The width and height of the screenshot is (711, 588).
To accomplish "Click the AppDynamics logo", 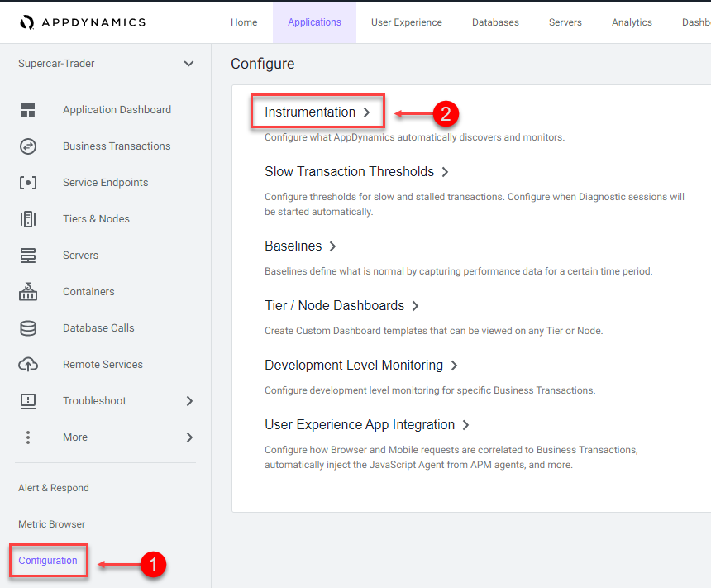I will 83,22.
